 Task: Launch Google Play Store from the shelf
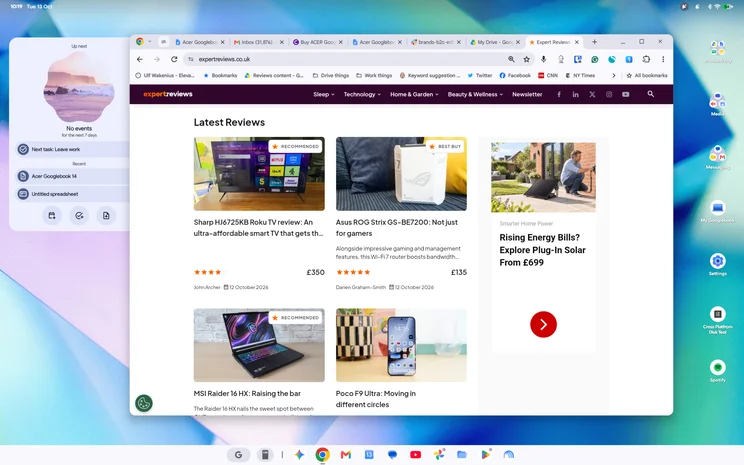coord(485,455)
